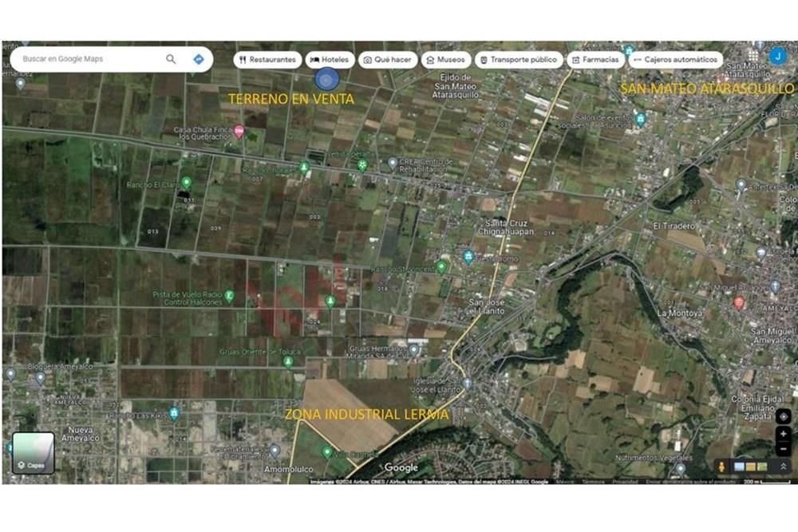Open the Capas layers thumbnail
Screen dimensions: 798x532
(x=34, y=453)
